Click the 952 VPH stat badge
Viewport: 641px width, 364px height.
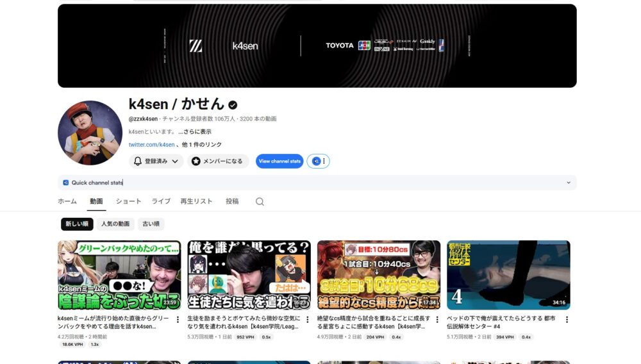(246, 337)
